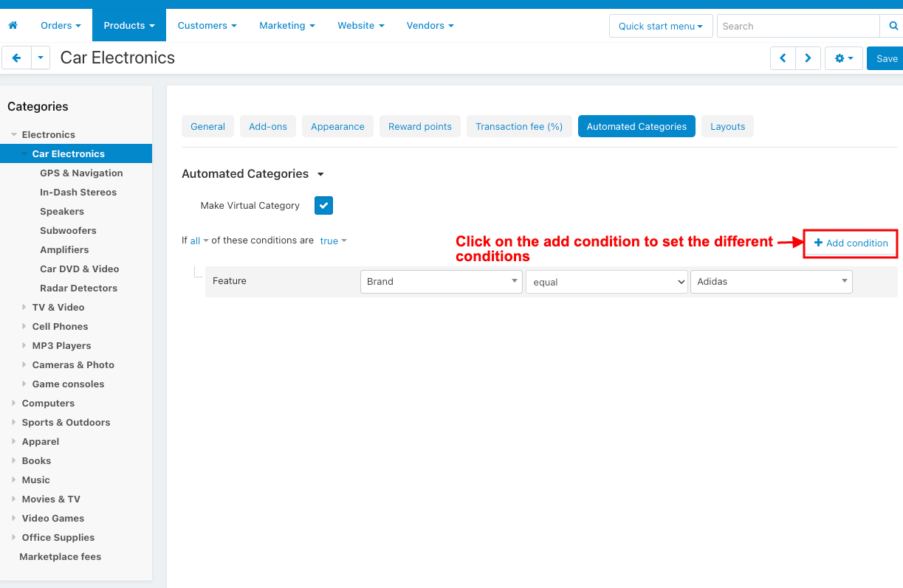This screenshot has height=588, width=903.
Task: Click into the Search input field
Action: click(799, 26)
